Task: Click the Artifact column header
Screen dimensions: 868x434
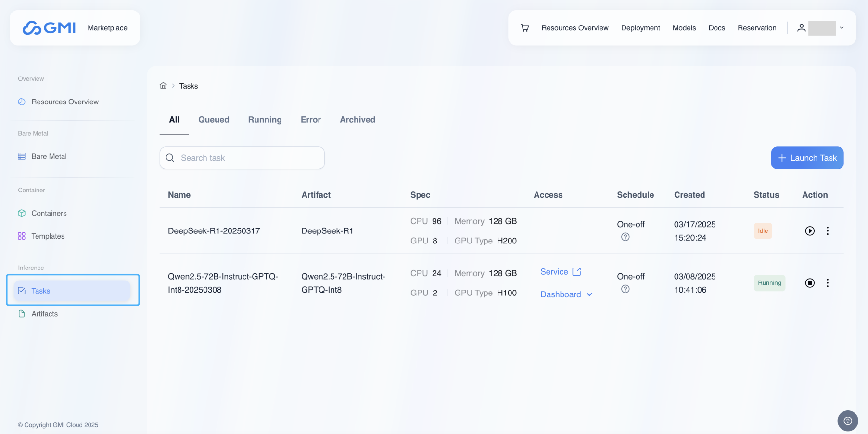Action: tap(316, 195)
